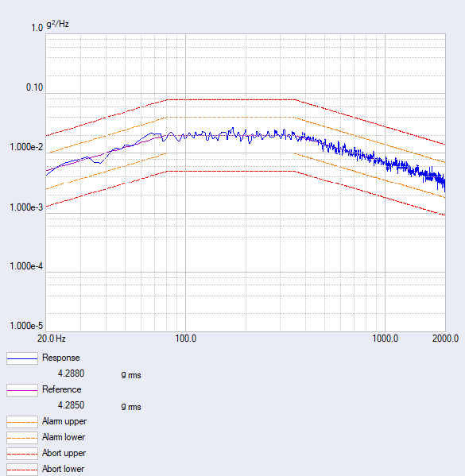Click the Reference purple line swatch
The width and height of the screenshot is (465, 476).
click(22, 390)
